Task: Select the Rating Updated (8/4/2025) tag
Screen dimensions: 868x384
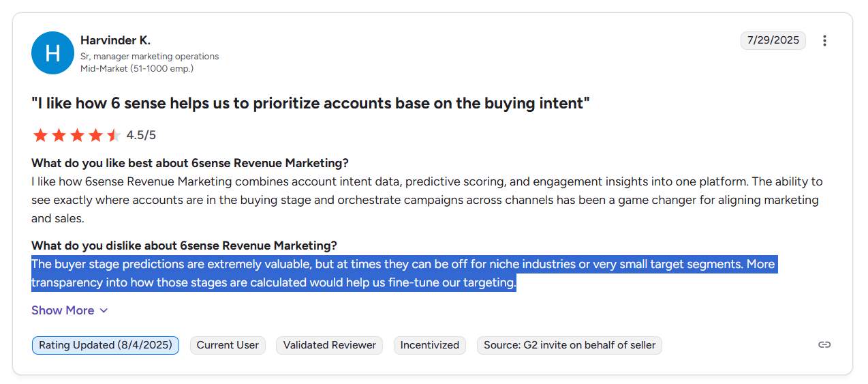Action: point(106,345)
